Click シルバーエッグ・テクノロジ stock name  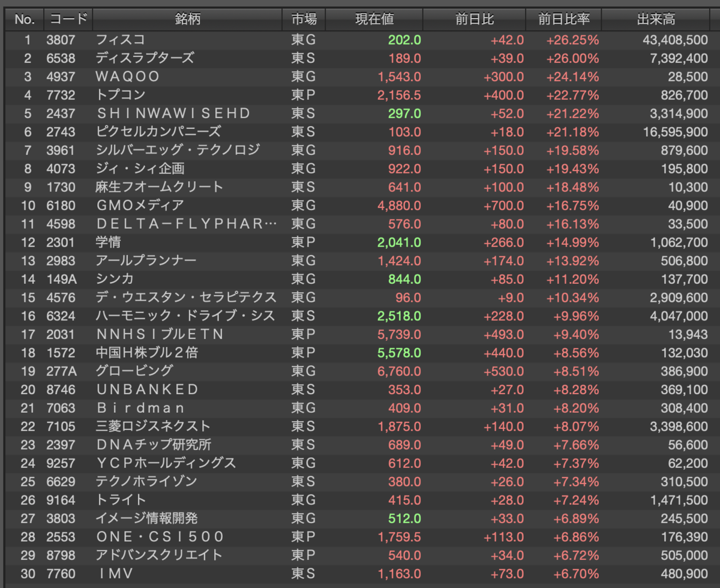(x=178, y=150)
